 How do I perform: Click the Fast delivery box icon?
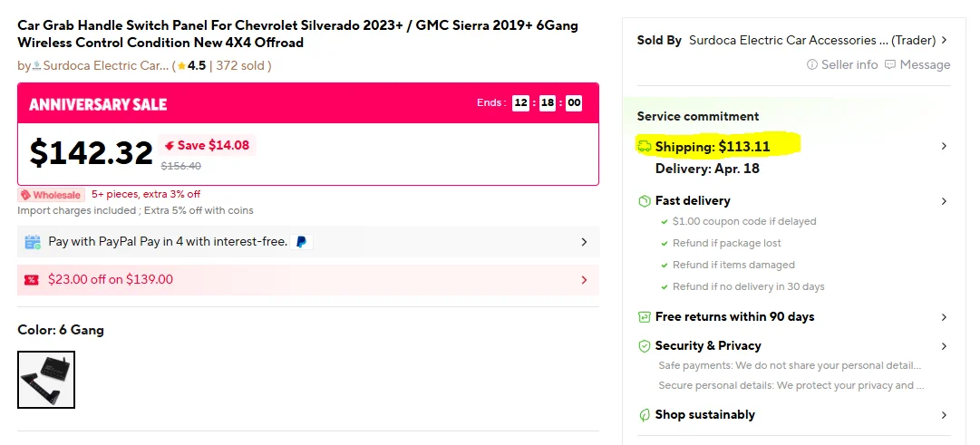(645, 200)
